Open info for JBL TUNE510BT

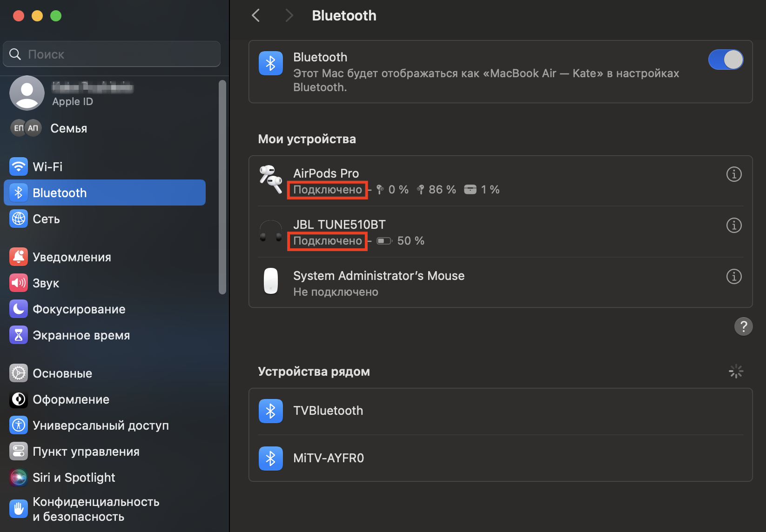pos(734,226)
